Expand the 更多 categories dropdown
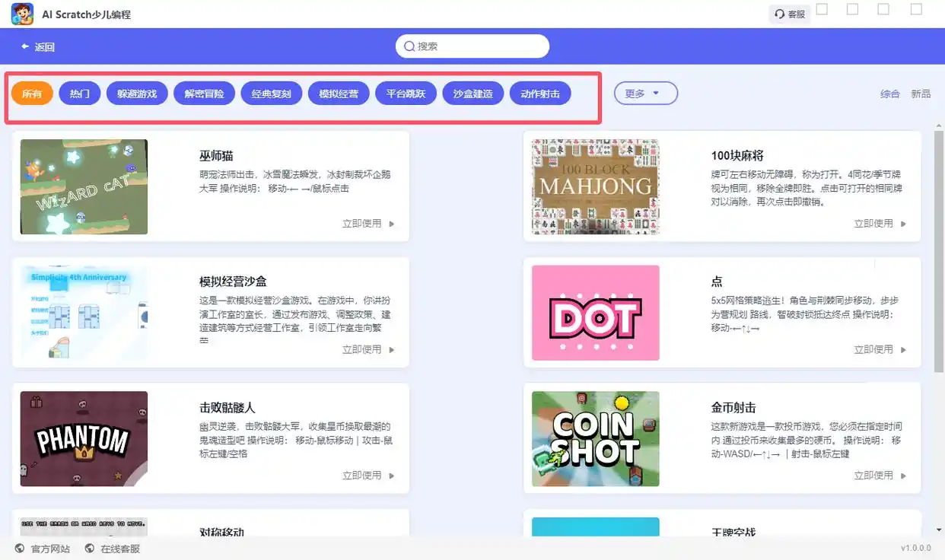 (x=645, y=94)
